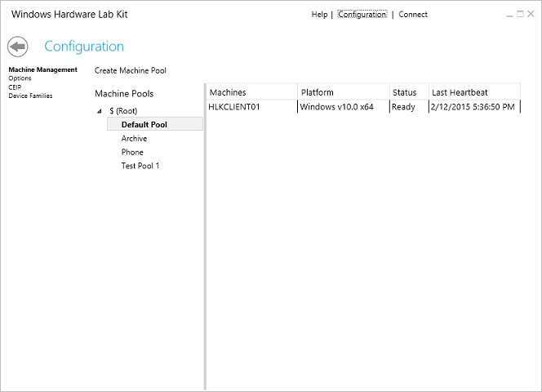Click the back arrow button

[18, 47]
